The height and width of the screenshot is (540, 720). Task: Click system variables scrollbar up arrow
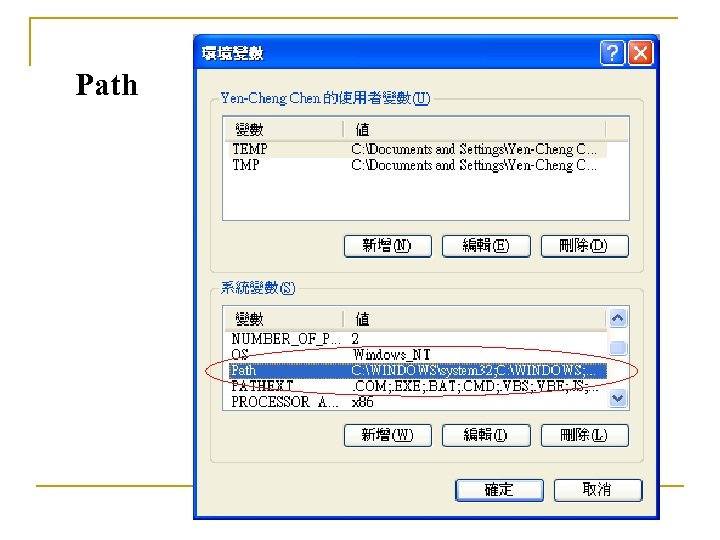click(618, 318)
